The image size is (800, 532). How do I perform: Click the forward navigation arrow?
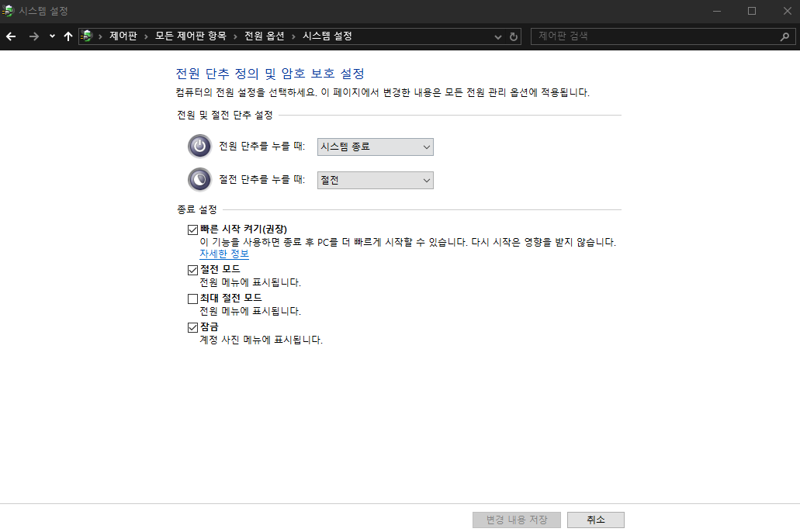point(33,36)
